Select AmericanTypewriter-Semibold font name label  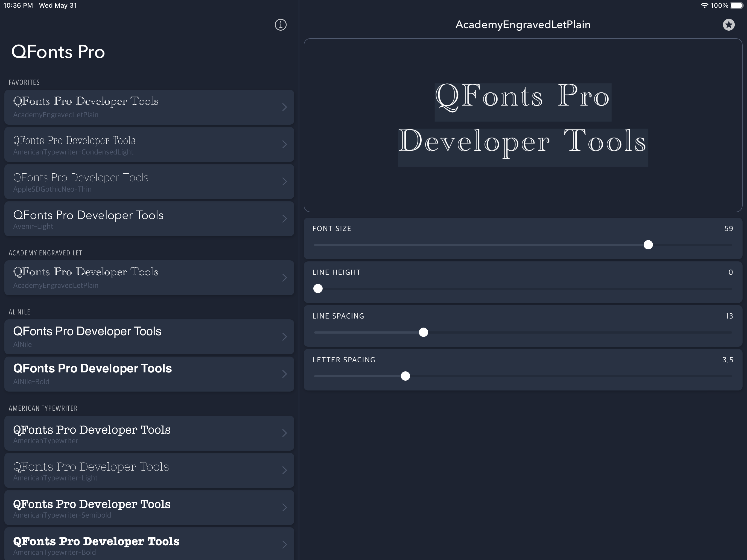coord(62,515)
